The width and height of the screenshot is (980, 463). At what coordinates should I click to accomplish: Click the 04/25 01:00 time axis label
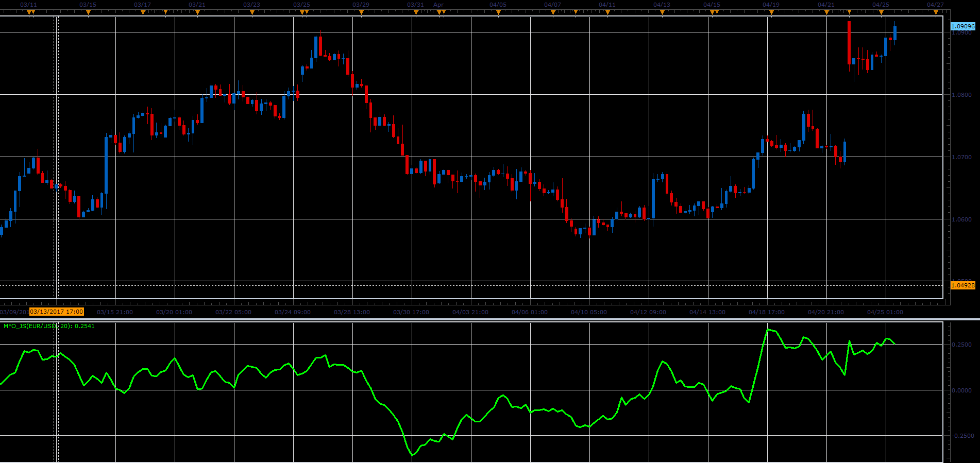tap(885, 312)
